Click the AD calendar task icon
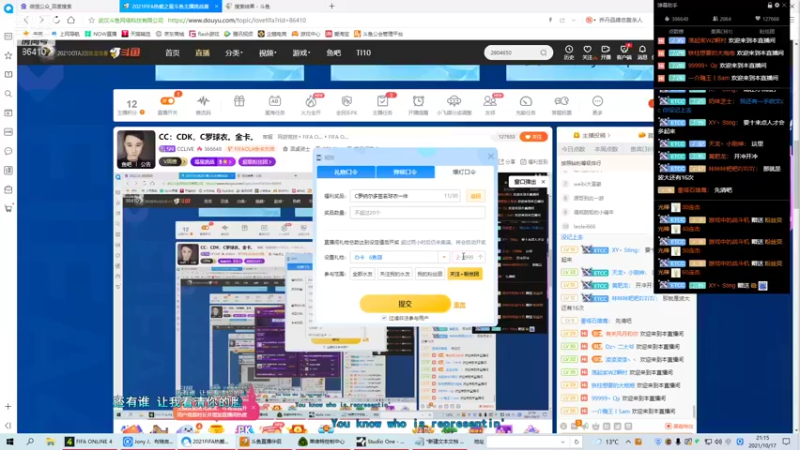The image size is (800, 450). [274, 101]
